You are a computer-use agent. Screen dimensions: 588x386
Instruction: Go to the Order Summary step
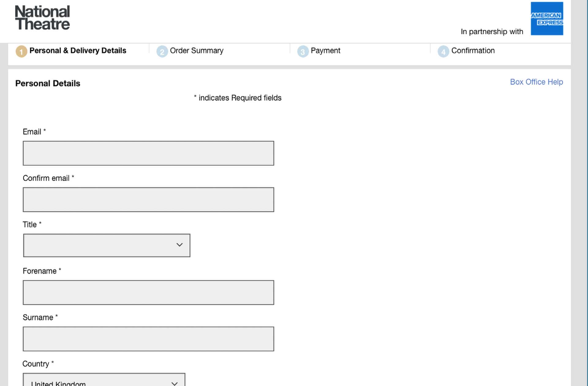click(197, 51)
